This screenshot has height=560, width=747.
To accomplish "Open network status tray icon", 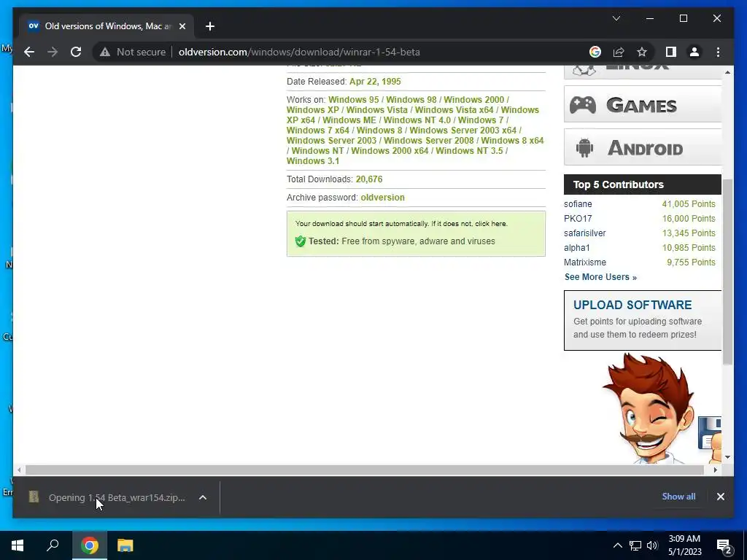I will (x=635, y=545).
